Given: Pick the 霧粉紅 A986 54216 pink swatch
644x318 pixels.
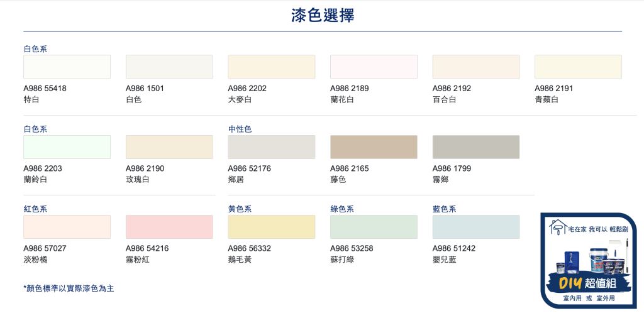Looking at the screenshot, I should click(x=169, y=227).
